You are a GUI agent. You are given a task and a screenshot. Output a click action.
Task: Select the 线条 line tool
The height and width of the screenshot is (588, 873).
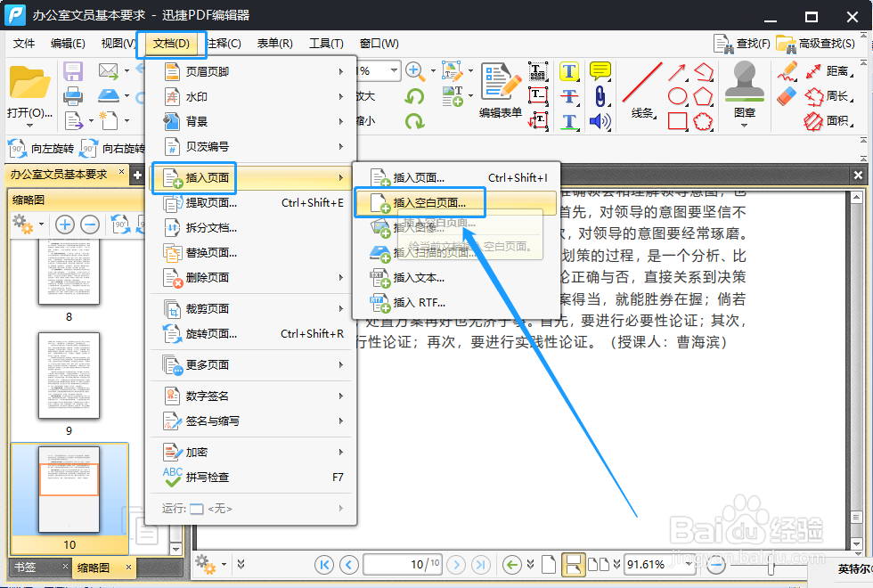(x=642, y=91)
